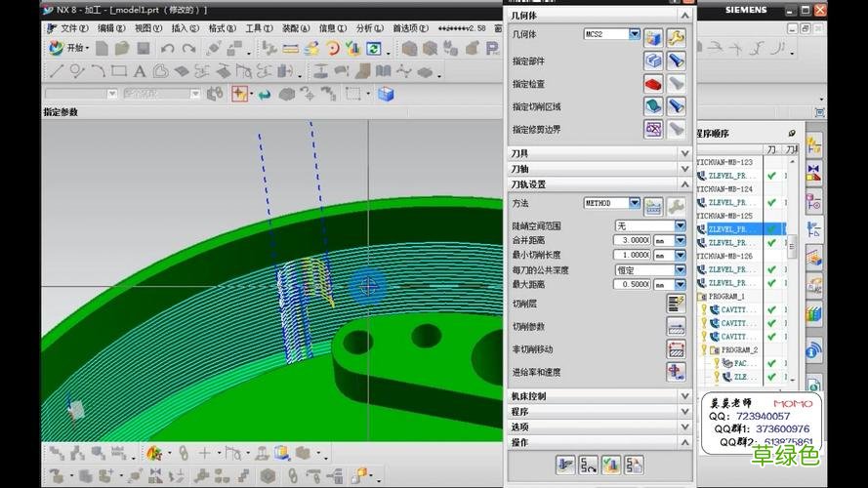Open Cut Levels (切削层) settings icon
Viewport: 868px width, 488px height.
(675, 304)
